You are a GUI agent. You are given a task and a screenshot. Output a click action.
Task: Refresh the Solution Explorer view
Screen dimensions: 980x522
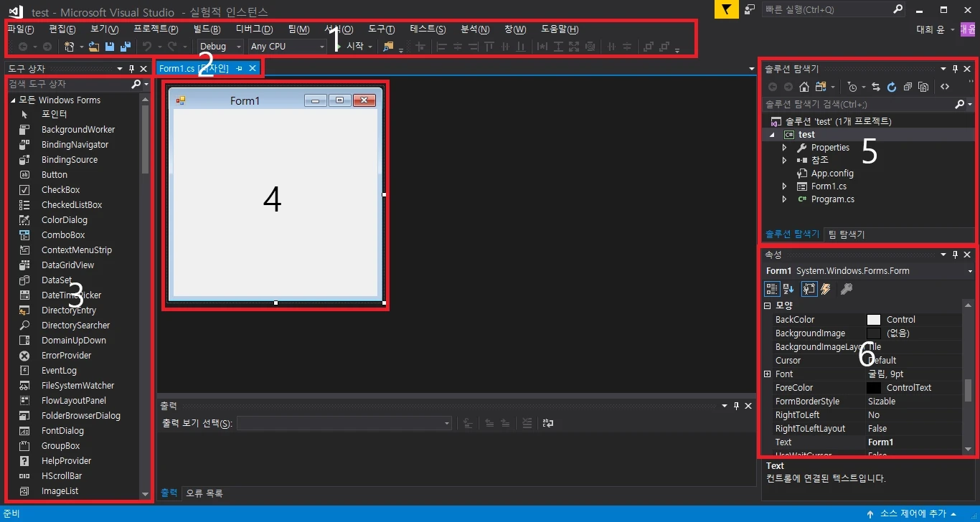[x=892, y=87]
